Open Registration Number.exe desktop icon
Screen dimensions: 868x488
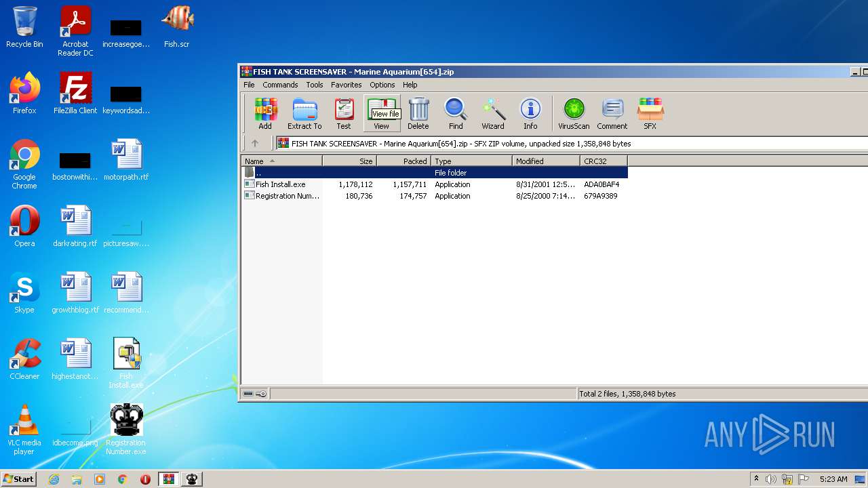tap(126, 430)
